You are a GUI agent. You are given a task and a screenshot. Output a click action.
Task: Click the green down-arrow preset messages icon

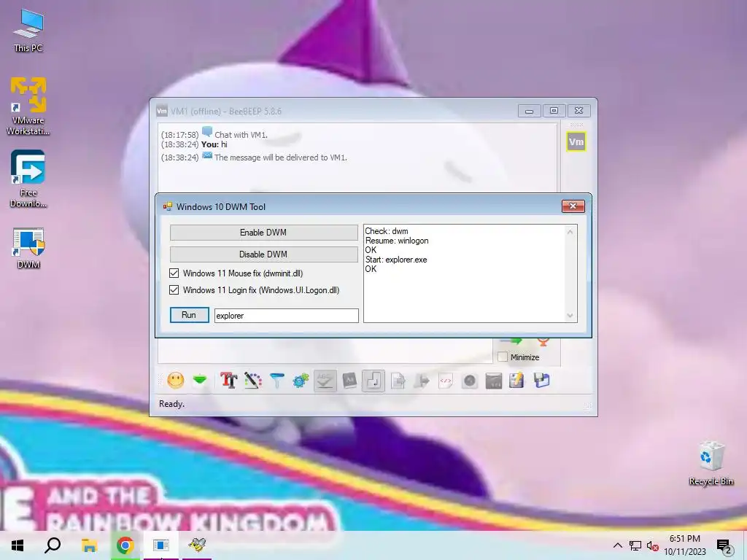[200, 381]
